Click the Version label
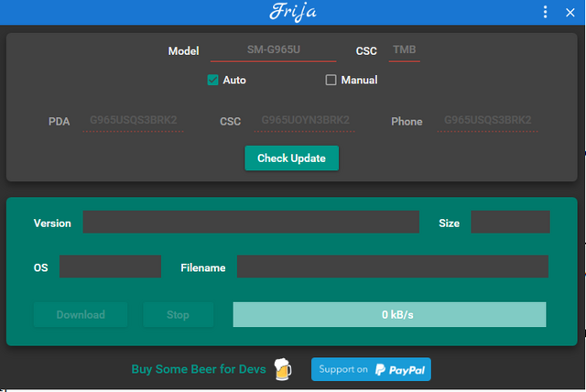Image resolution: width=586 pixels, height=392 pixels. [x=52, y=223]
